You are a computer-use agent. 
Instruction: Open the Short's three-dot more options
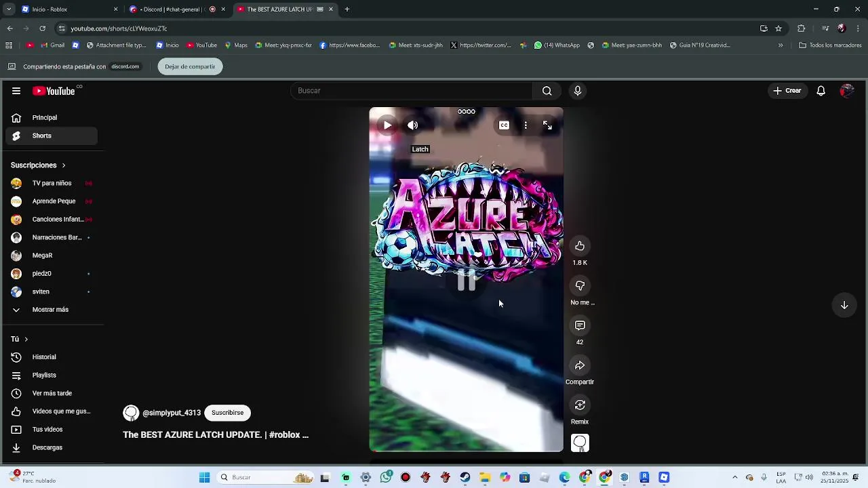coord(526,125)
